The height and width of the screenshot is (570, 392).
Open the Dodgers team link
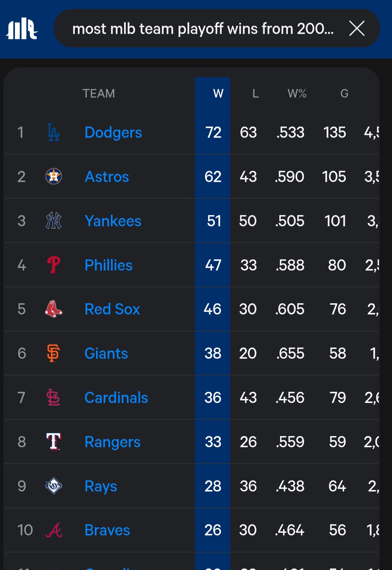[x=113, y=132]
